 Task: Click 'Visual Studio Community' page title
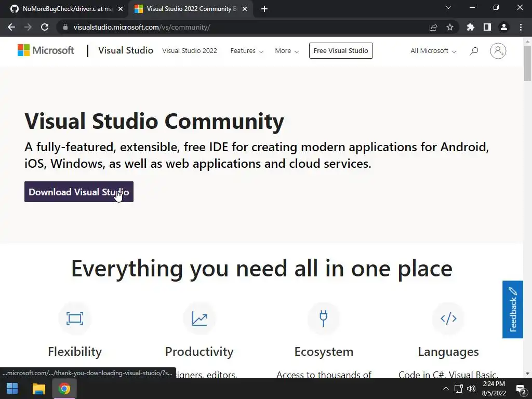coord(154,122)
